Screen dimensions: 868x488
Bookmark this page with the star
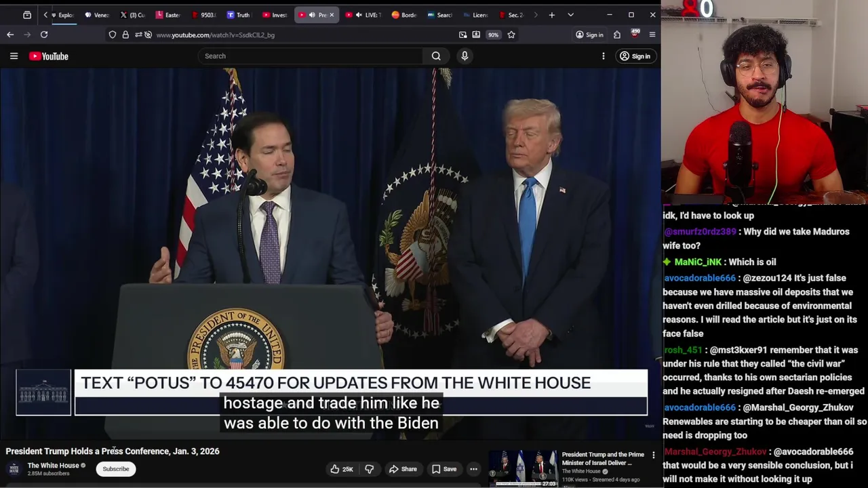[511, 35]
